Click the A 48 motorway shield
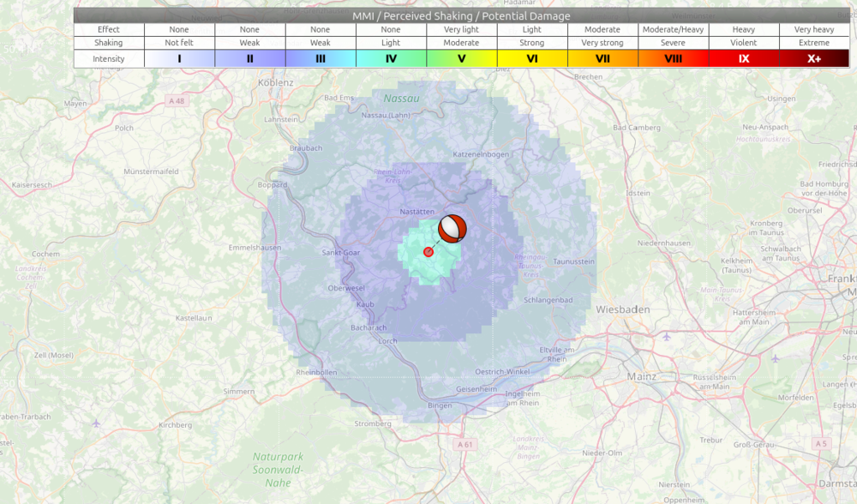The width and height of the screenshot is (857, 504). click(177, 101)
